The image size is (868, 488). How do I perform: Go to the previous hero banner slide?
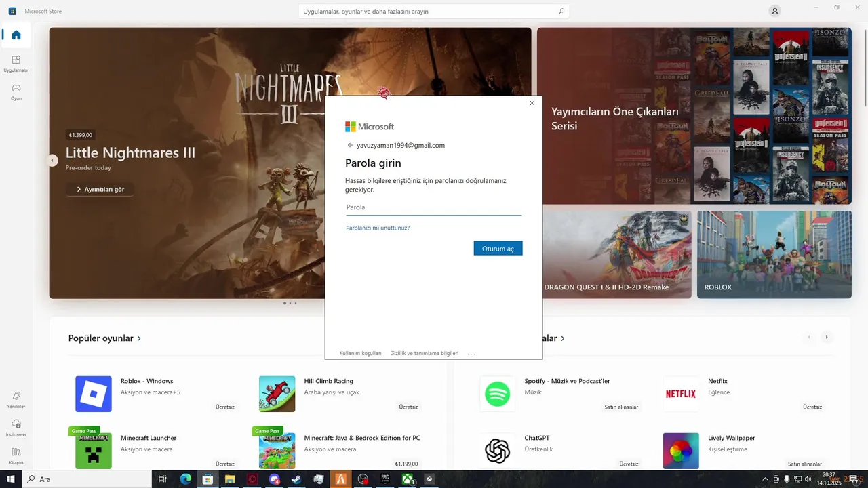[x=52, y=161]
